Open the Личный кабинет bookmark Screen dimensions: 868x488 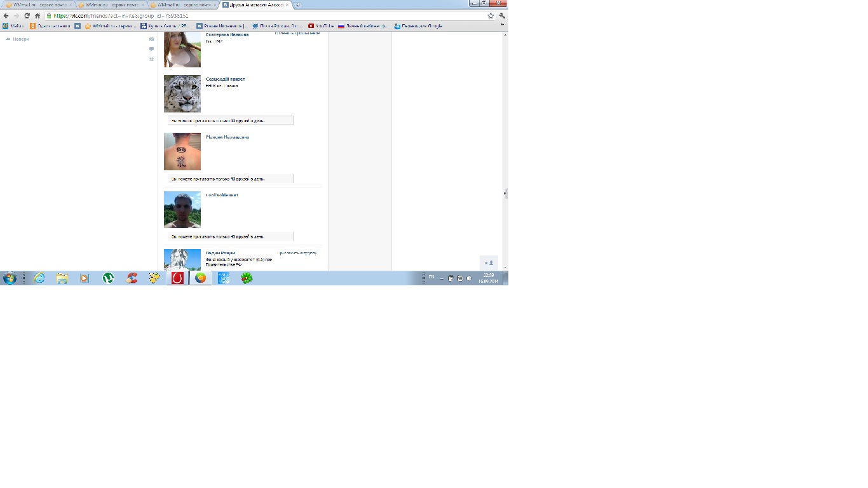[x=363, y=26]
